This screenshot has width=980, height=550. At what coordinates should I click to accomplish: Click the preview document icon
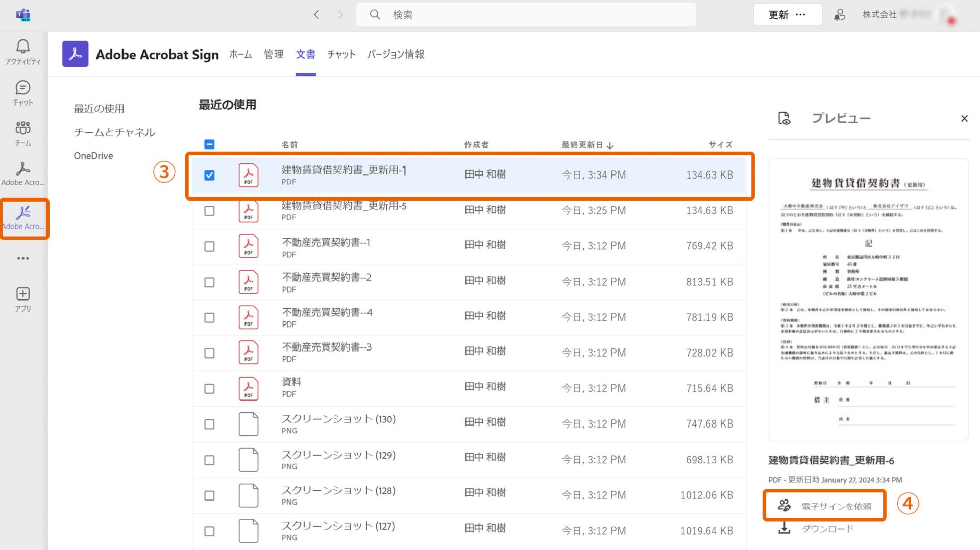point(785,118)
